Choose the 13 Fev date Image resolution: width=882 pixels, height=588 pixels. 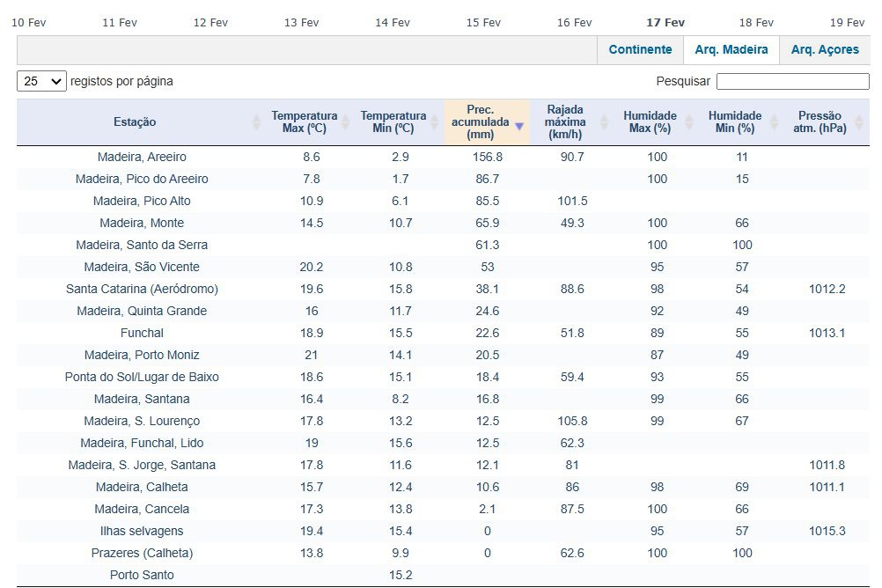tap(301, 23)
